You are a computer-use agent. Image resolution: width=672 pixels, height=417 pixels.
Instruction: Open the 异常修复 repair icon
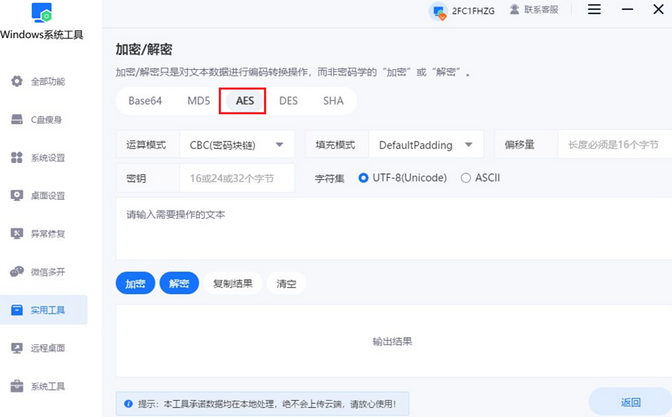pyautogui.click(x=17, y=234)
